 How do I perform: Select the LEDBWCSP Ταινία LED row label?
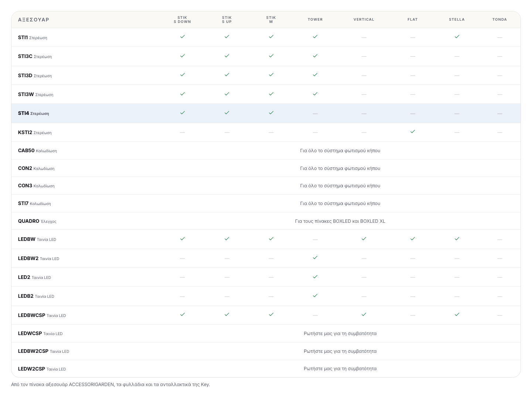click(x=42, y=316)
